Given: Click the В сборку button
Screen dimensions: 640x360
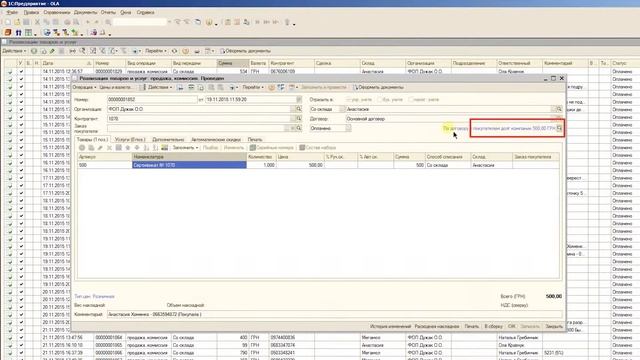Looking at the screenshot, I should pyautogui.click(x=493, y=327).
